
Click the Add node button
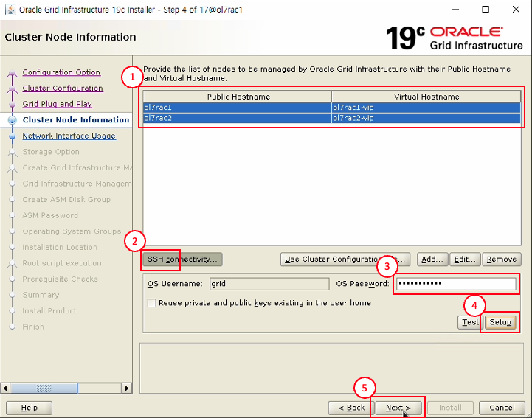pyautogui.click(x=431, y=259)
